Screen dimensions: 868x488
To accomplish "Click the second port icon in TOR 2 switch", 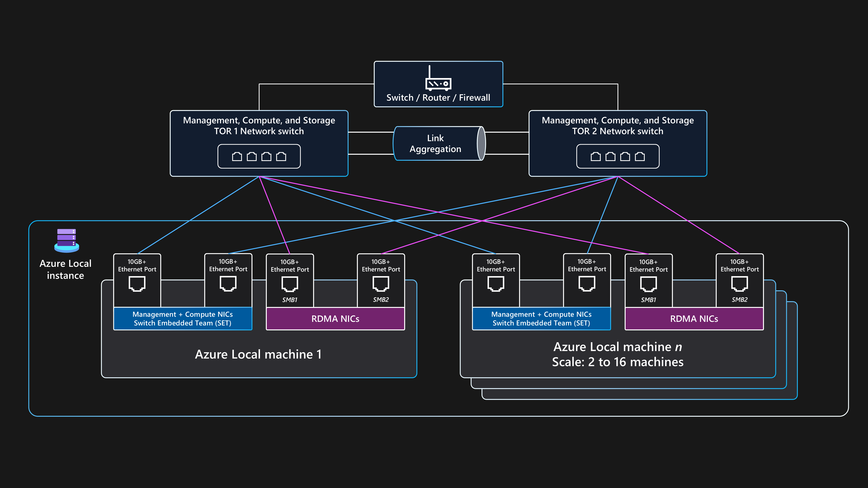I will [x=611, y=157].
